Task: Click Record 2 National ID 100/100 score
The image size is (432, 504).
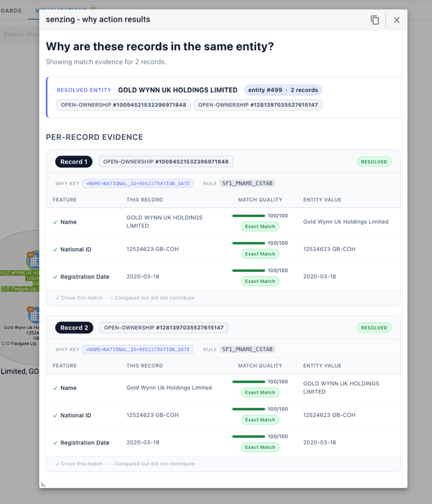Action: (278, 409)
